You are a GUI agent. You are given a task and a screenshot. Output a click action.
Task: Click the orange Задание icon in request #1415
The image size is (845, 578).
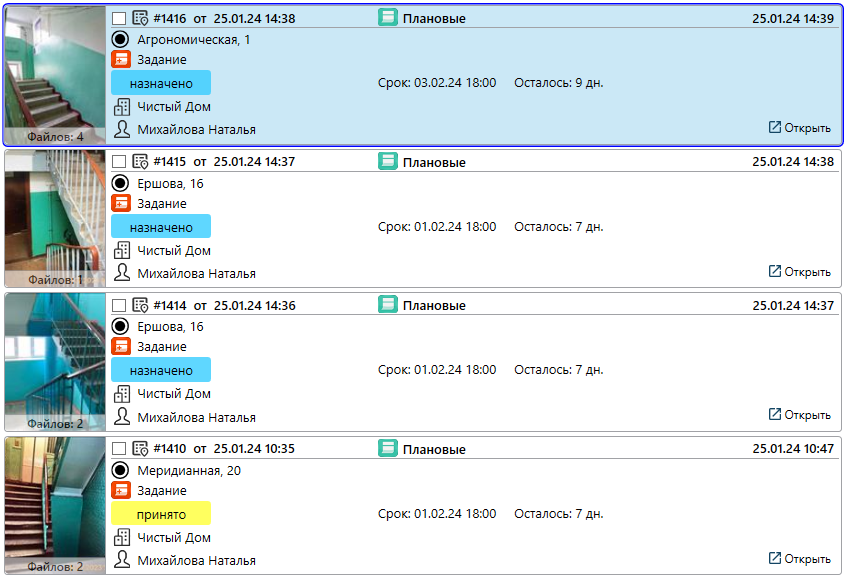[x=120, y=203]
